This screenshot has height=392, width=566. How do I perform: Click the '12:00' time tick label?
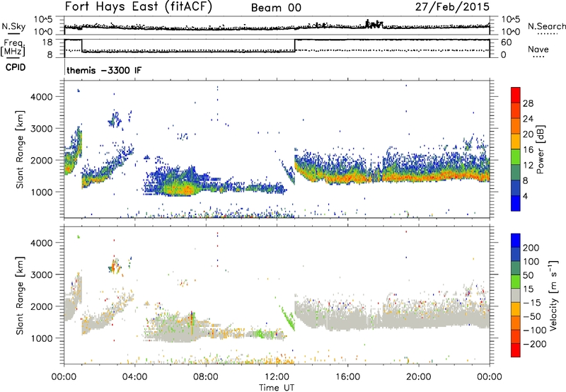click(277, 377)
